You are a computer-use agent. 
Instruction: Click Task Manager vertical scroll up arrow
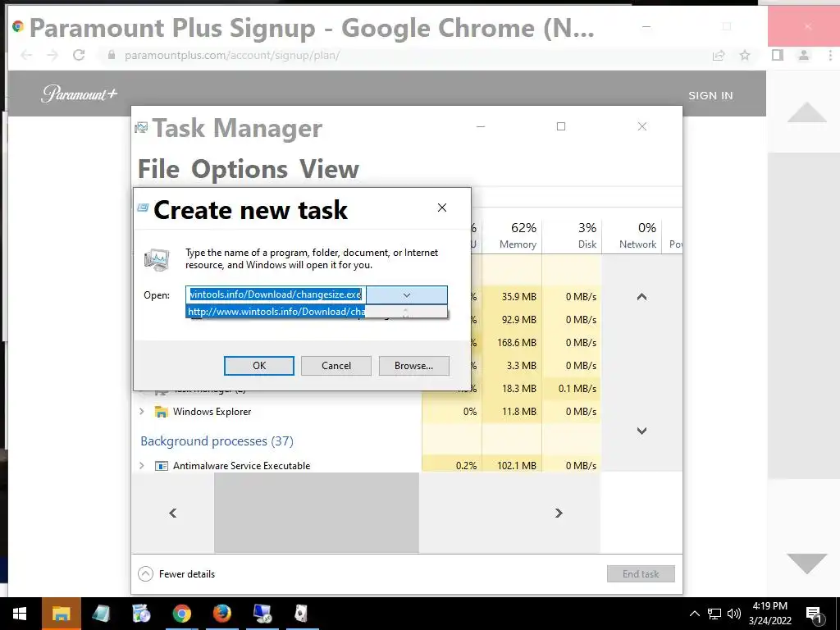(x=641, y=296)
